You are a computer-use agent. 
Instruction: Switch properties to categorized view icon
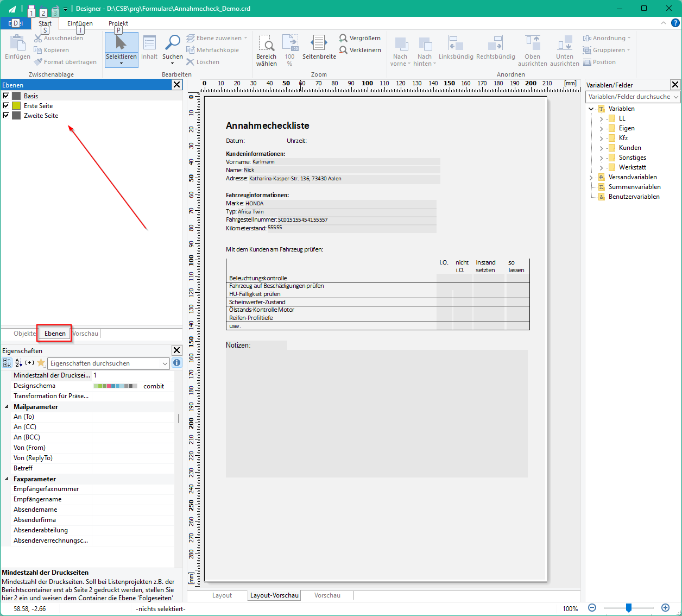point(7,363)
